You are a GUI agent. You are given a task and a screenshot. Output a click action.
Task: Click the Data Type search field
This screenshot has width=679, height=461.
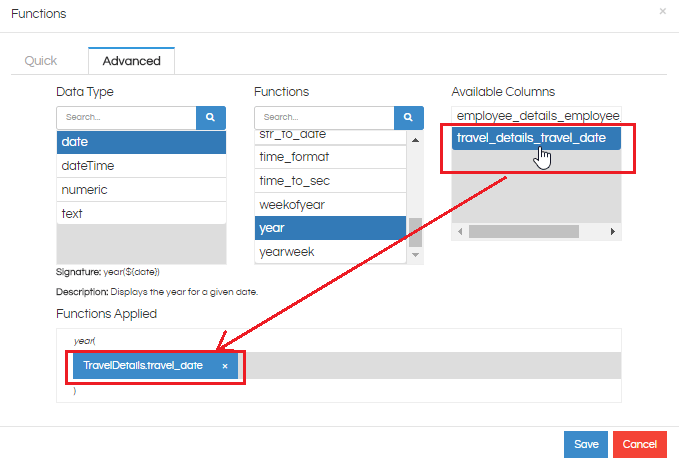click(126, 117)
